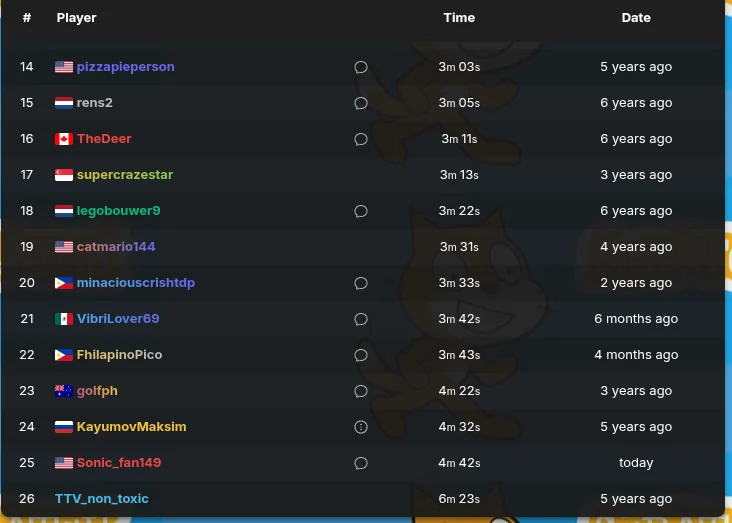This screenshot has width=732, height=523.
Task: Sort leaderboard by Time column header
Action: coord(459,17)
